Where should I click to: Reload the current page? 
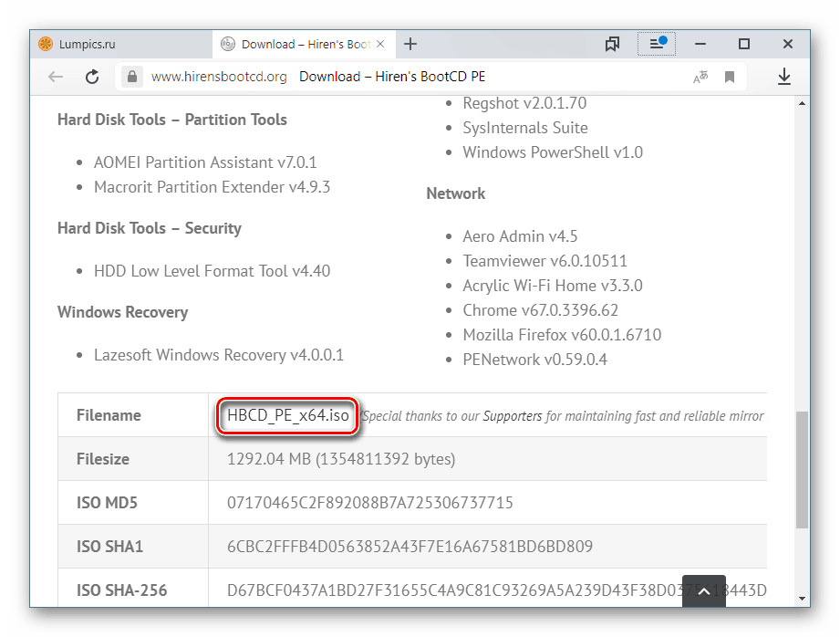coord(92,78)
